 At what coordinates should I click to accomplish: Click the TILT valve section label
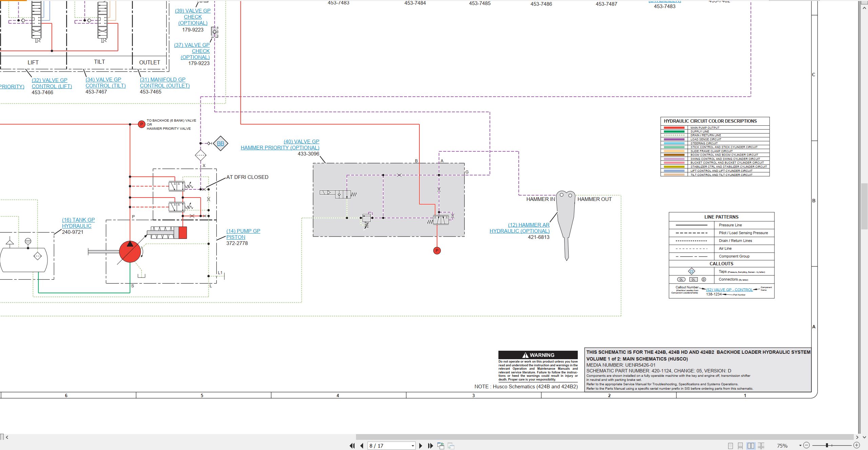tap(99, 62)
